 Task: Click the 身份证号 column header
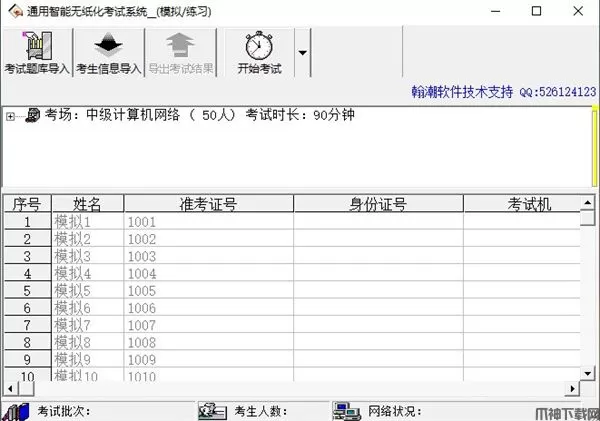point(378,204)
